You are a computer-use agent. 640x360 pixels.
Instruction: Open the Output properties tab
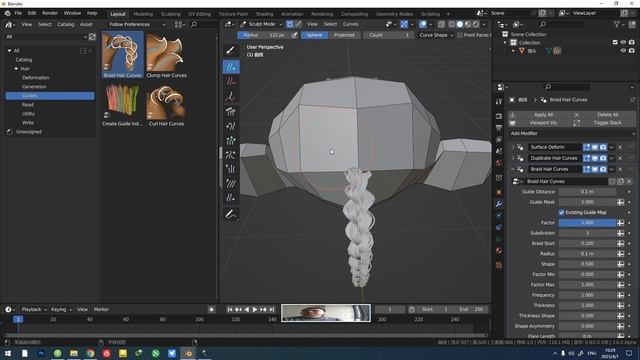(x=499, y=128)
